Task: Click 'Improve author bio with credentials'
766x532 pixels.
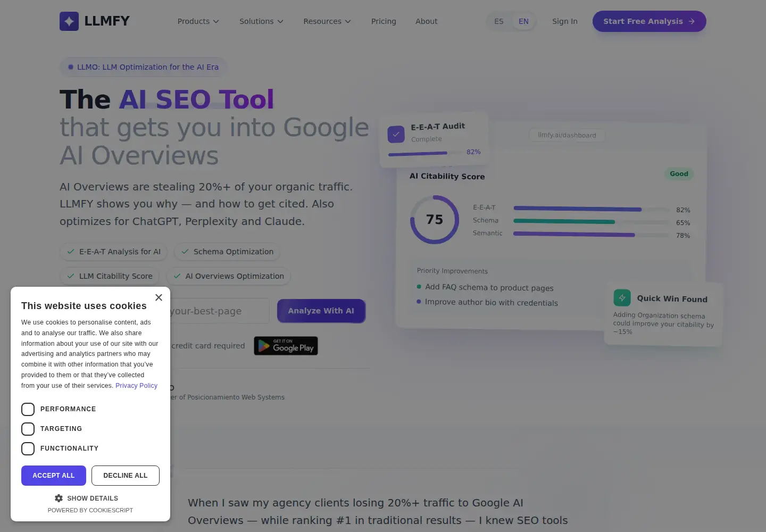Action: pyautogui.click(x=492, y=302)
